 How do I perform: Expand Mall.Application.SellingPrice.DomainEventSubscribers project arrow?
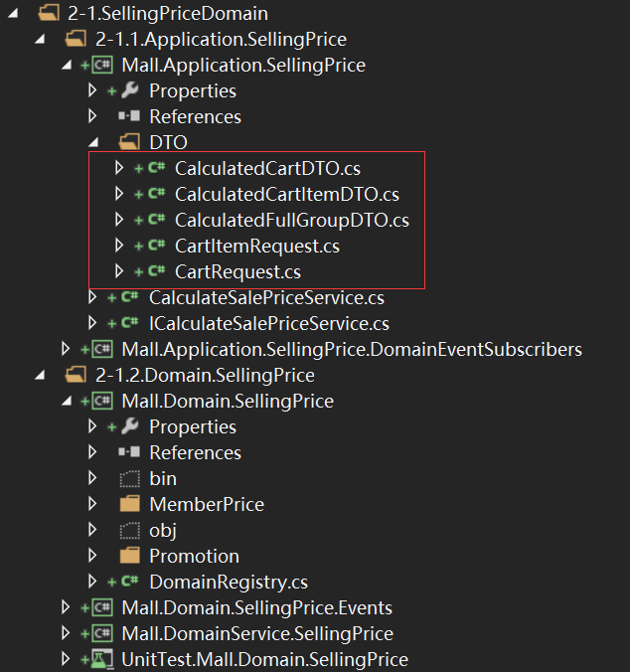click(x=66, y=349)
